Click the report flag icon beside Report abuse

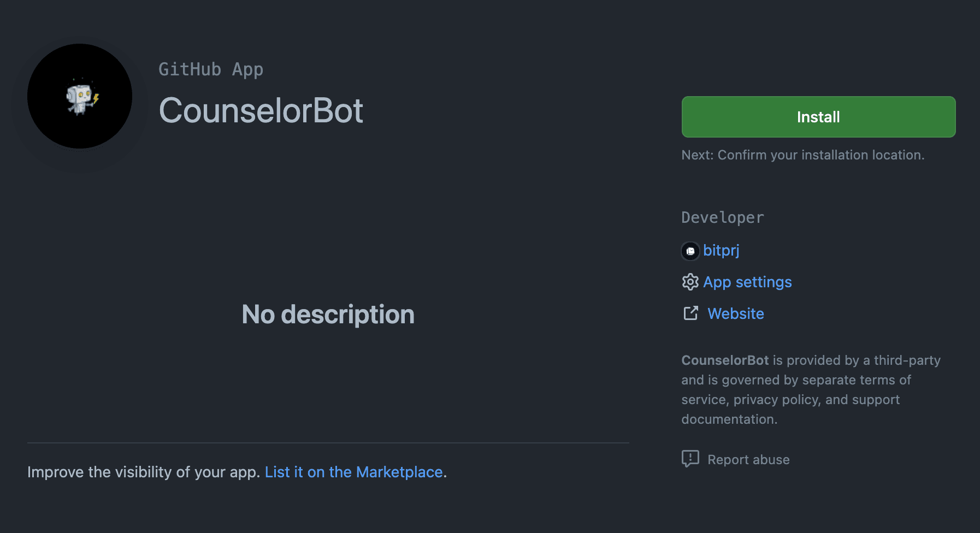(x=690, y=459)
